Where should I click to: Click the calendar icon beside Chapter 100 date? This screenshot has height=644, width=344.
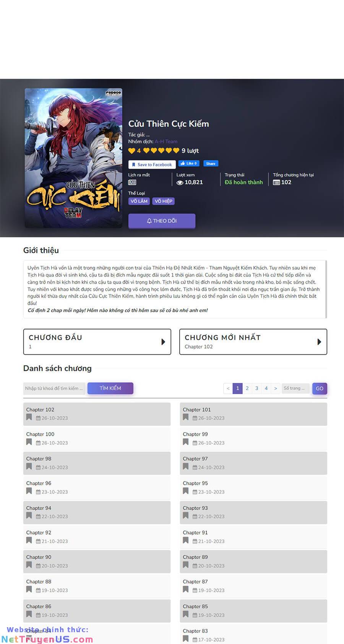click(x=38, y=443)
